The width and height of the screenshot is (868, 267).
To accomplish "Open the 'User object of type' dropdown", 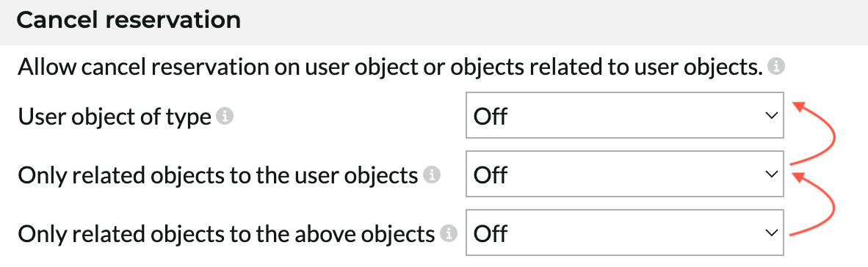I will pyautogui.click(x=625, y=115).
